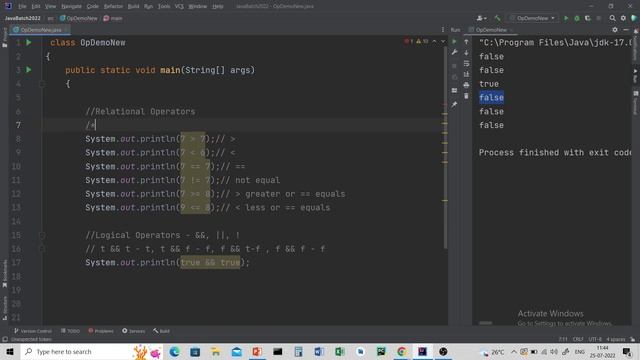
Task: Open Services tool window
Action: pyautogui.click(x=133, y=331)
